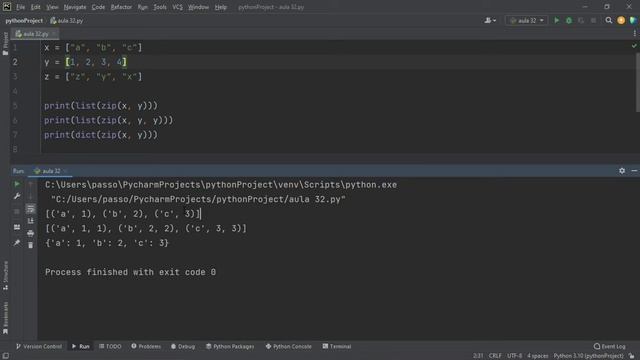Click the editor vertical scrollbar
The height and width of the screenshot is (360, 640).
(x=638, y=82)
